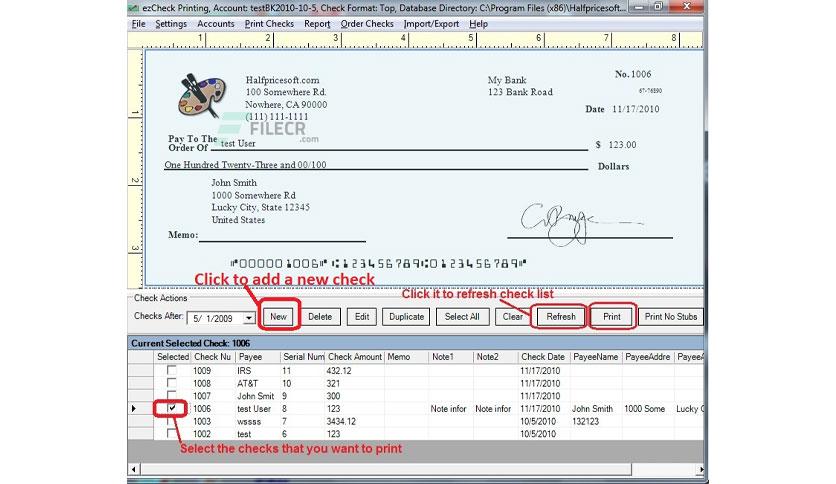Click the amount cell '3434.12'

coord(355,421)
